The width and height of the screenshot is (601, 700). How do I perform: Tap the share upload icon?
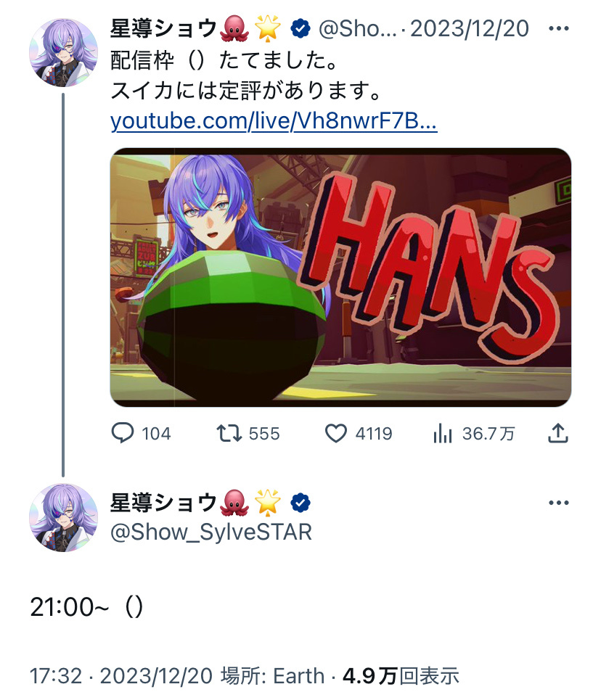pyautogui.click(x=558, y=433)
